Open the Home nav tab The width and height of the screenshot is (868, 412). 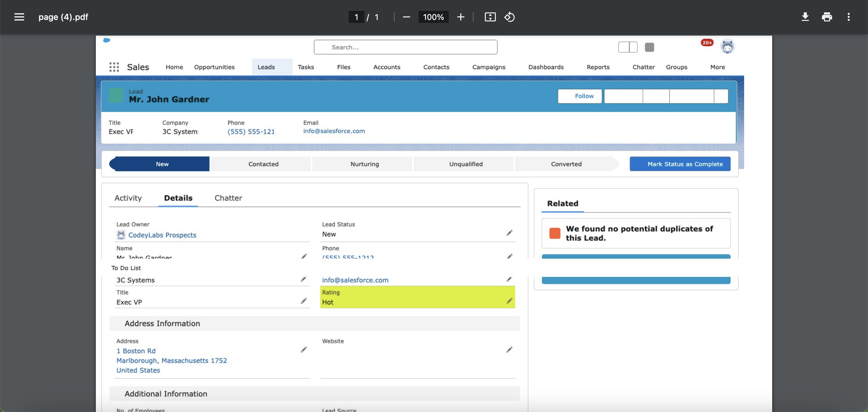coord(174,67)
